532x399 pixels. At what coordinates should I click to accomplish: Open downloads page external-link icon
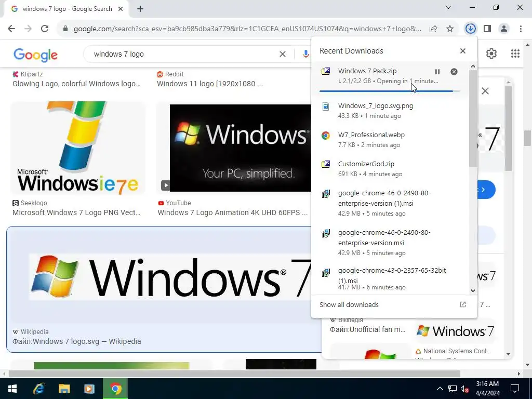pos(463,304)
